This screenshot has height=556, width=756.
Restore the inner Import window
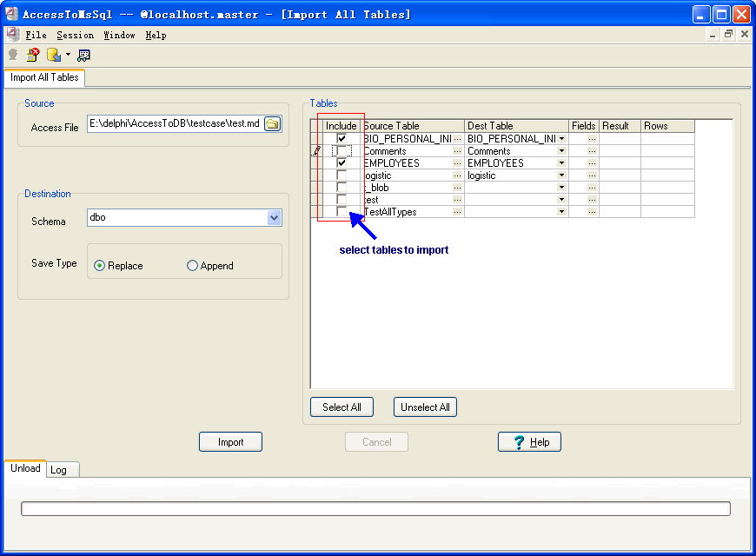click(x=728, y=34)
